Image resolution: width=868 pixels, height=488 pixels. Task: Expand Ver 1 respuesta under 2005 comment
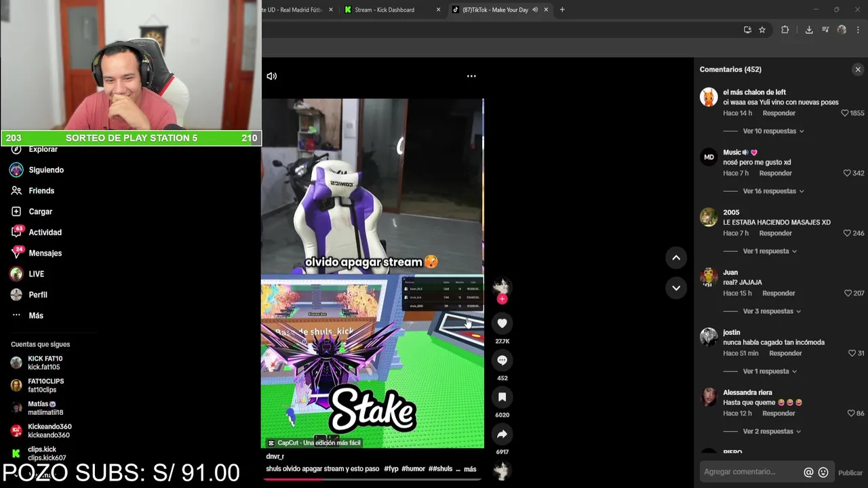pyautogui.click(x=770, y=251)
